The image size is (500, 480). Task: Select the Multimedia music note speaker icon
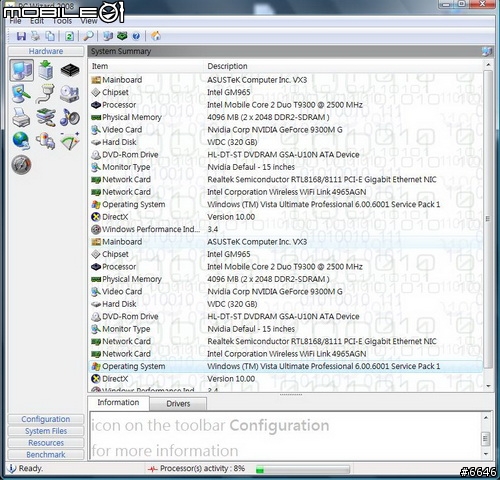click(x=70, y=118)
